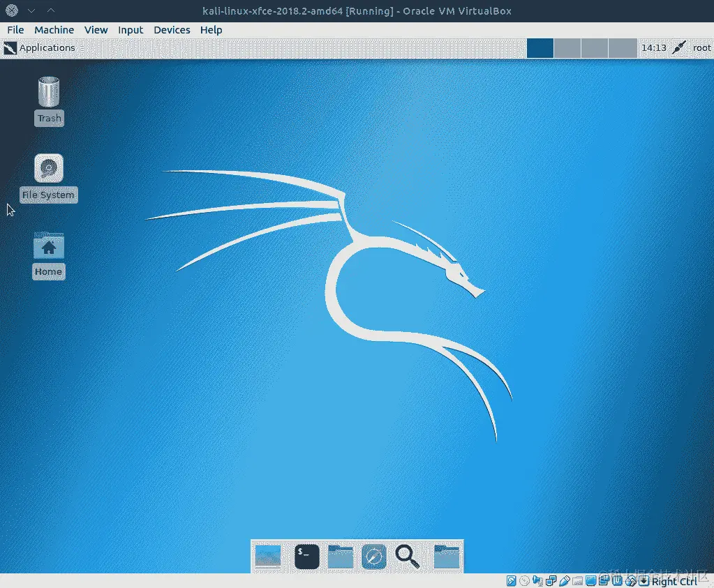Launch the web browser compass icon
This screenshot has height=588, width=714.
[x=374, y=556]
